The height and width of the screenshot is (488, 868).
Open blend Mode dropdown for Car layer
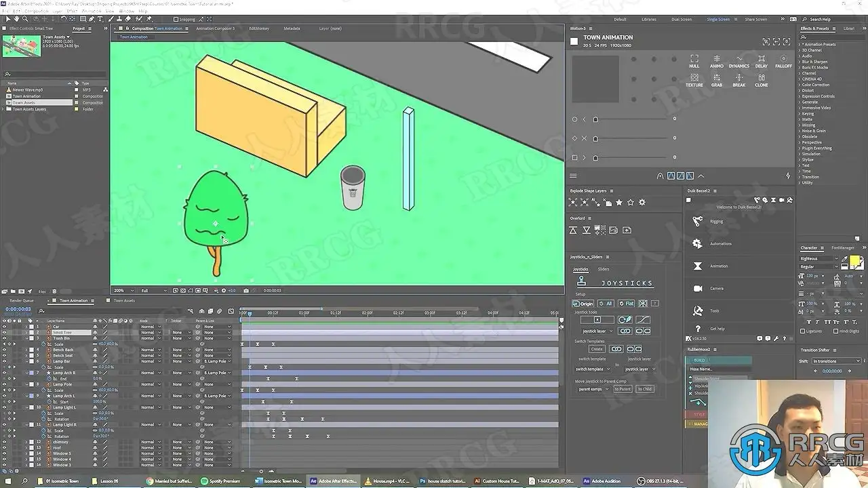click(150, 327)
